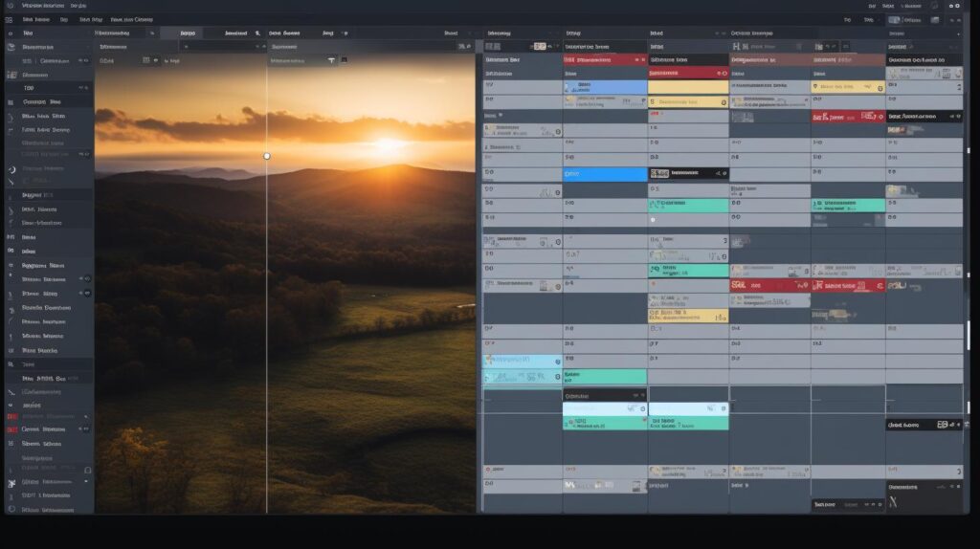Select the bright blue cell in the second grid column

[605, 174]
